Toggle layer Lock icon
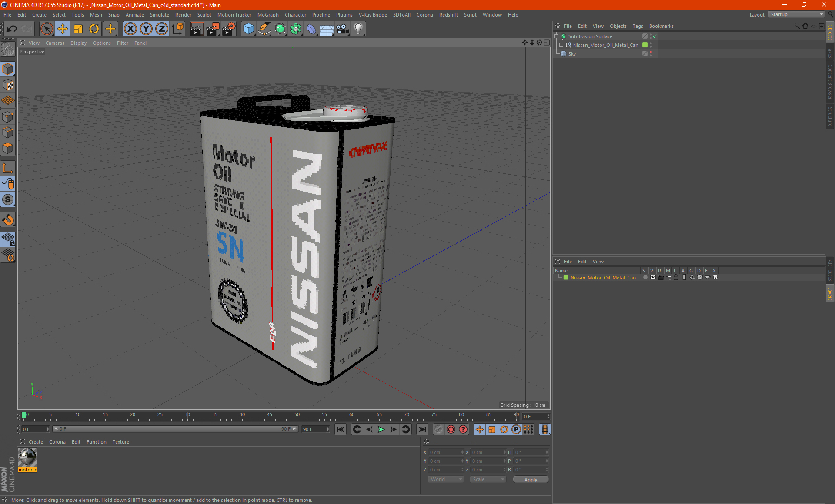835x504 pixels. [x=676, y=277]
